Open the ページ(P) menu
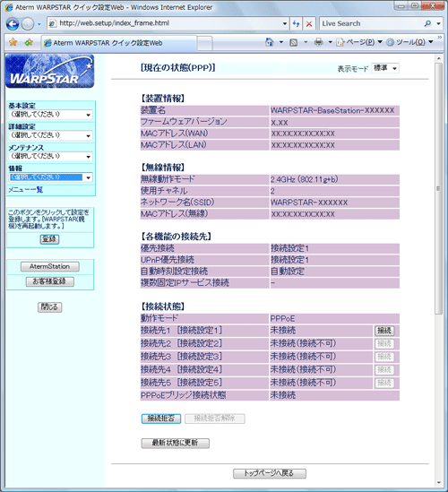Screen dimensions: 448x492 point(359,42)
